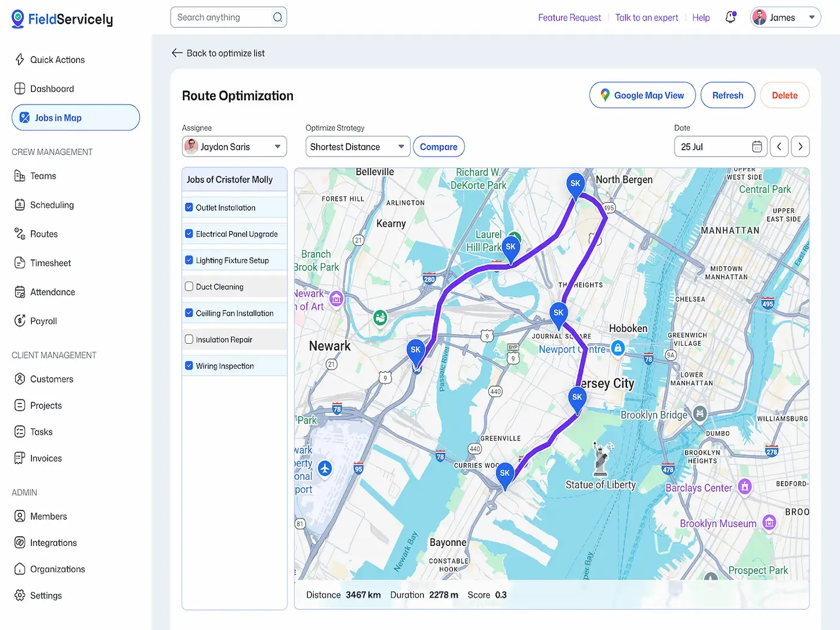Screen dimensions: 840x630
Task: Check the Insulation Repair job
Action: (189, 339)
